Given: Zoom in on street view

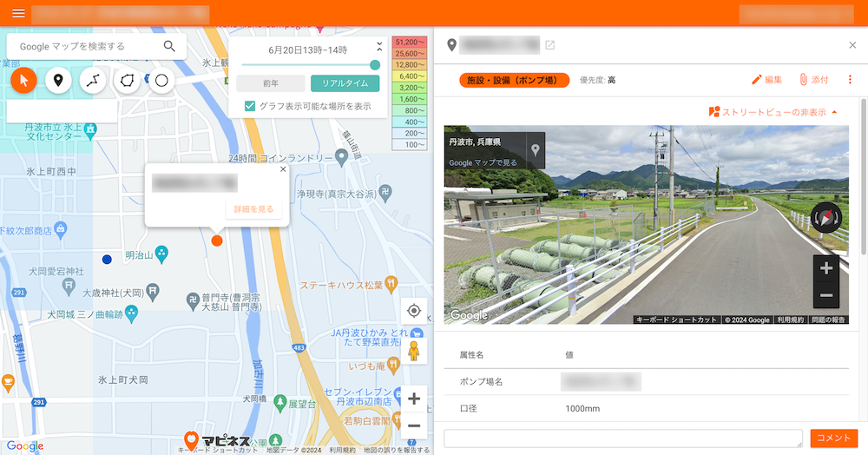Looking at the screenshot, I should tap(826, 268).
